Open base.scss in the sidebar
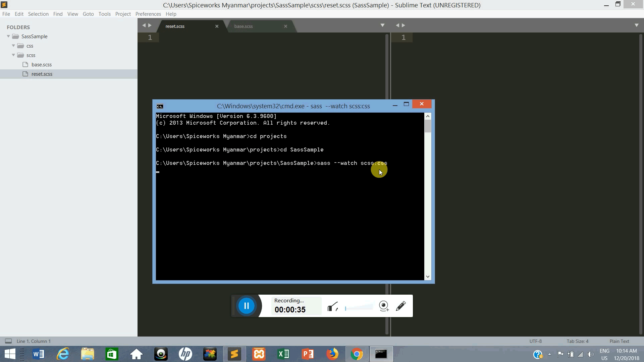The image size is (644, 362). (42, 65)
